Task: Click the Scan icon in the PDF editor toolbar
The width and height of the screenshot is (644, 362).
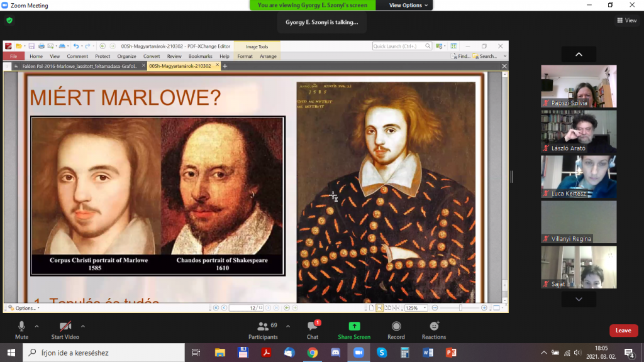Action: tap(62, 47)
